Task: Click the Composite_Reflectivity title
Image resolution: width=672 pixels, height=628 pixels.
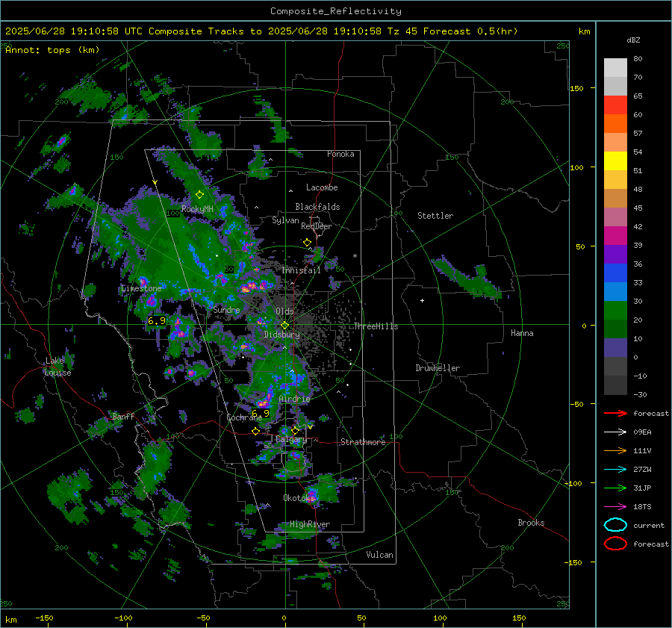Action: click(x=336, y=11)
